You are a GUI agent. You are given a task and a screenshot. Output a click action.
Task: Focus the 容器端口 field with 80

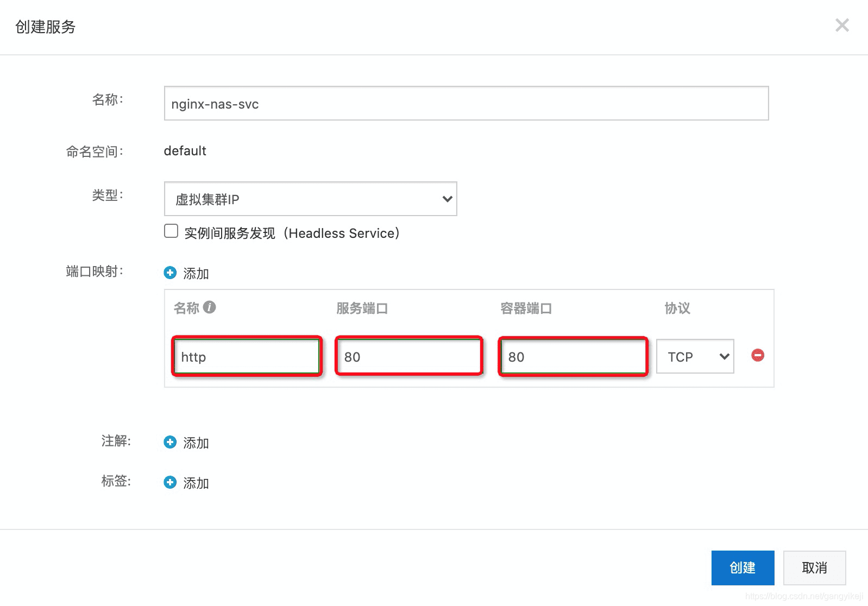click(x=573, y=356)
